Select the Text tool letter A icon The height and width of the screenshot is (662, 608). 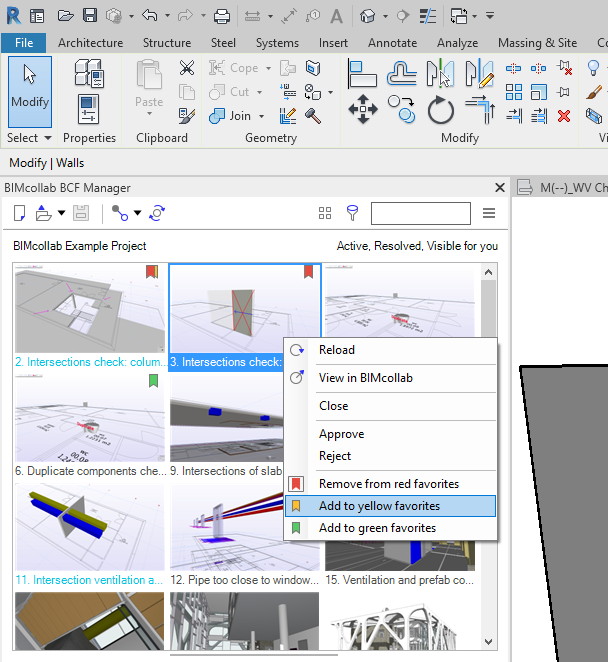click(336, 16)
